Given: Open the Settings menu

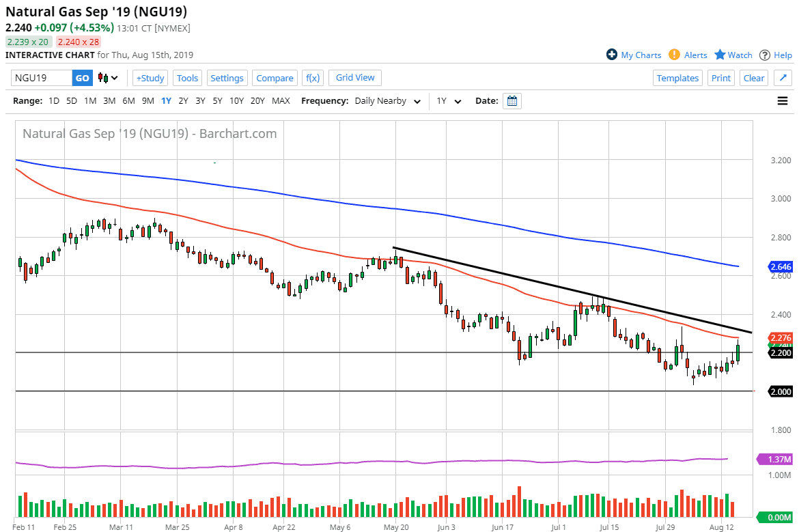Looking at the screenshot, I should point(227,78).
